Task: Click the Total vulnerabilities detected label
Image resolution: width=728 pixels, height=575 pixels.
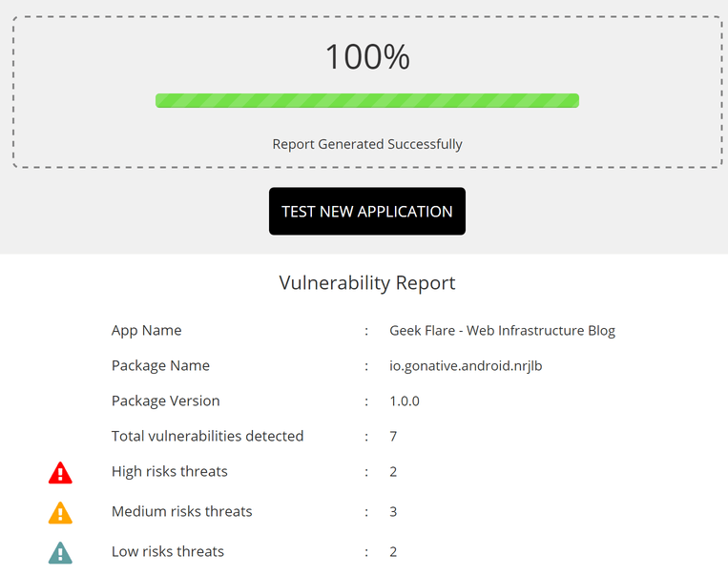Action: click(x=207, y=437)
